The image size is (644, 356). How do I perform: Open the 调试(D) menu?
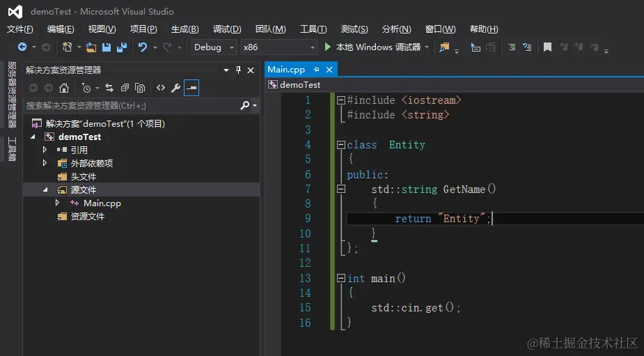[x=227, y=29]
